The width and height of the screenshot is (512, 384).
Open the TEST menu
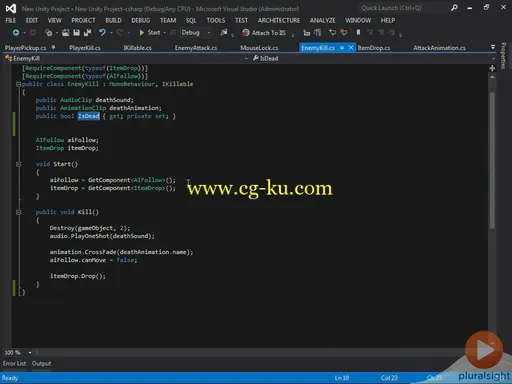pyautogui.click(x=241, y=21)
